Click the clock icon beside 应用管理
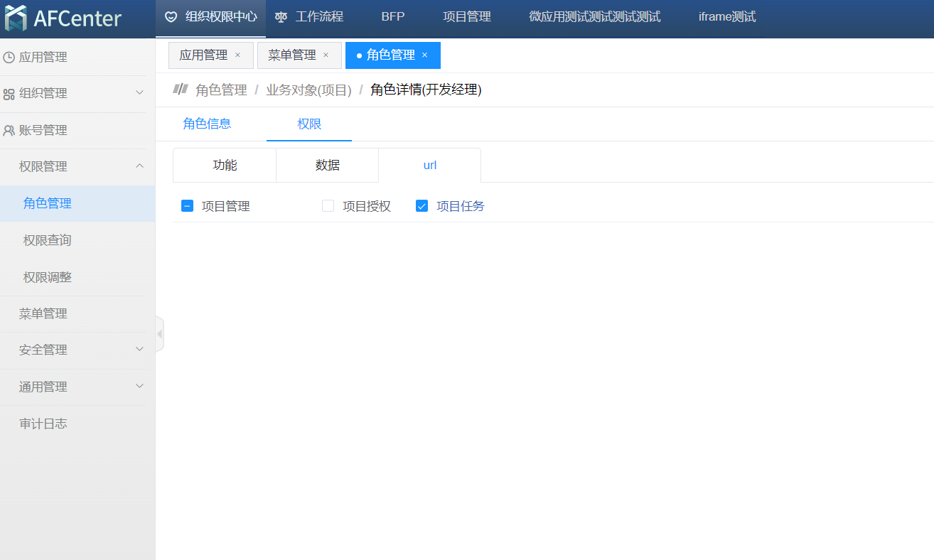 coord(9,58)
